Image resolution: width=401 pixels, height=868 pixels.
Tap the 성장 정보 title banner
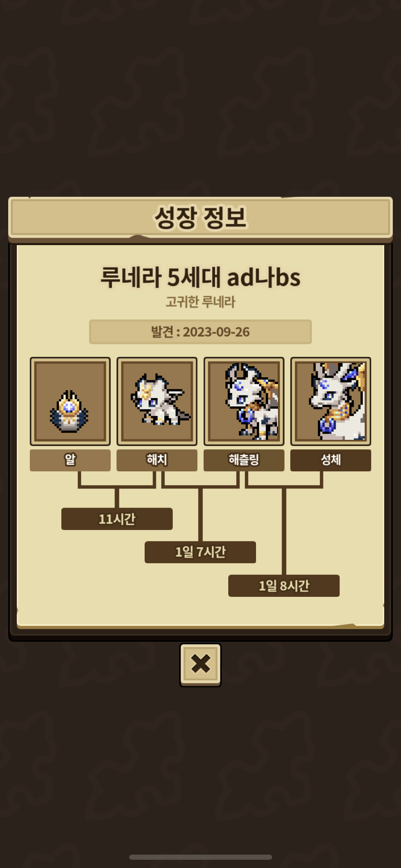pyautogui.click(x=200, y=217)
